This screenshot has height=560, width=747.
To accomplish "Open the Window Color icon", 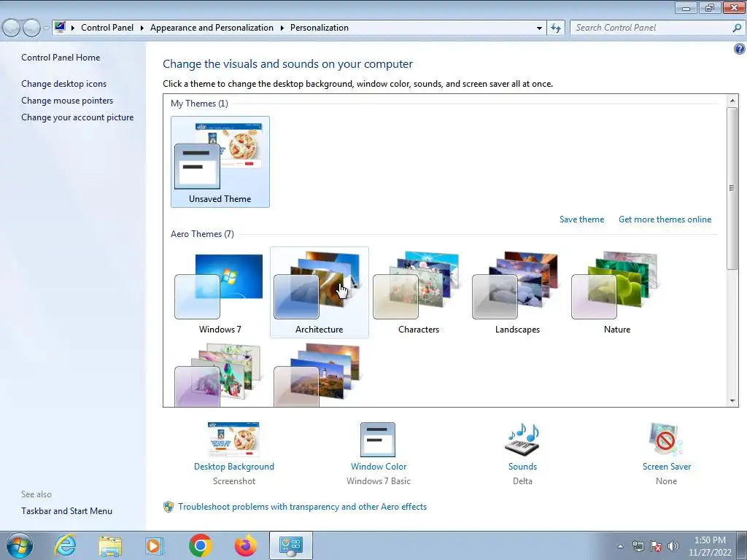I will pos(378,439).
